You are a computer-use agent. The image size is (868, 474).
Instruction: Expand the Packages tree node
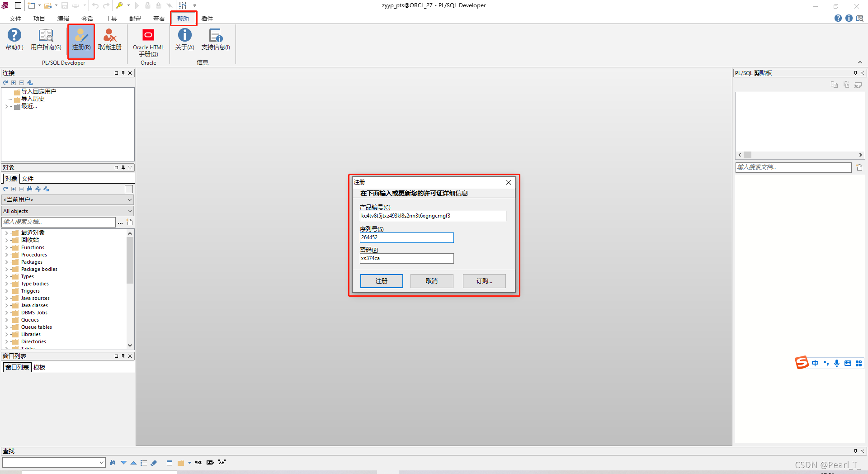point(6,262)
